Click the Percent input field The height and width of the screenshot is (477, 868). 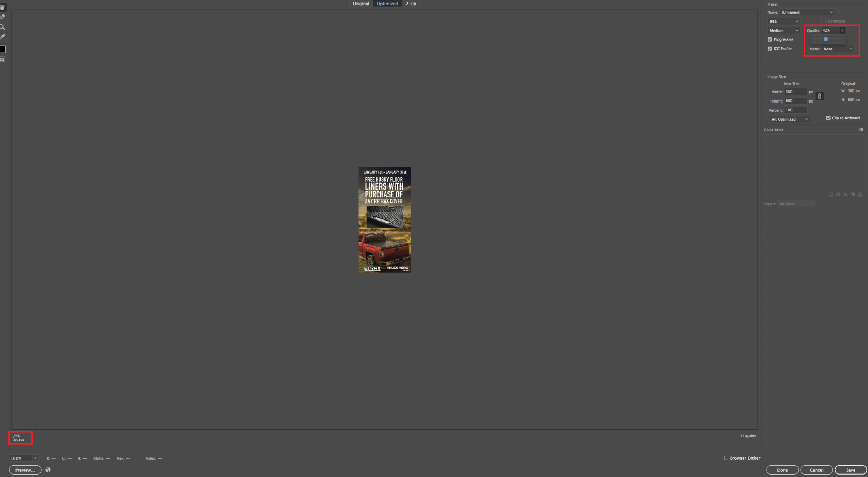click(795, 110)
